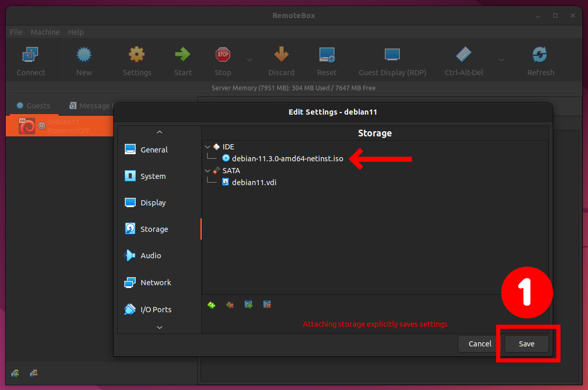
Task: Cancel the Edit Settings dialog
Action: [x=480, y=343]
